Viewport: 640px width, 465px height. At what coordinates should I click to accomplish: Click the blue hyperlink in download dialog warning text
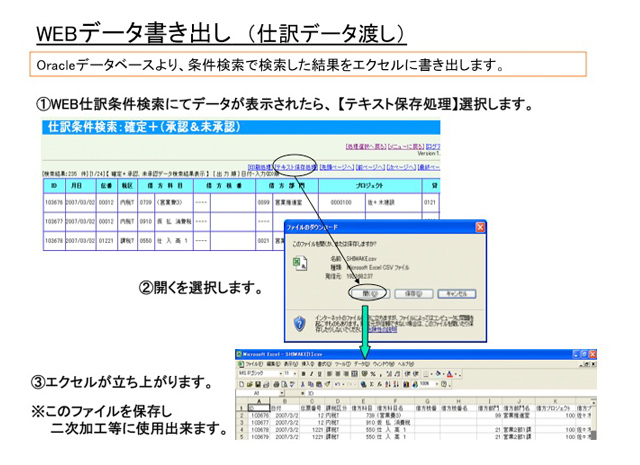tap(382, 329)
